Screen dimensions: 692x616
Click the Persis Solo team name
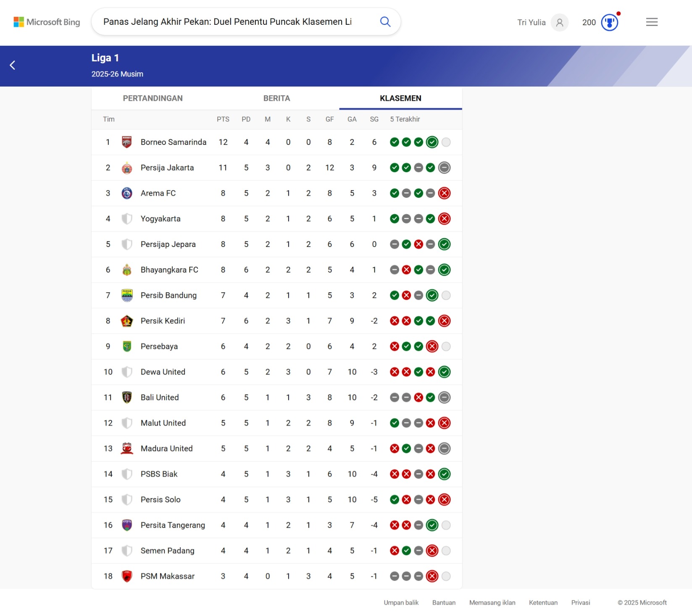(161, 500)
